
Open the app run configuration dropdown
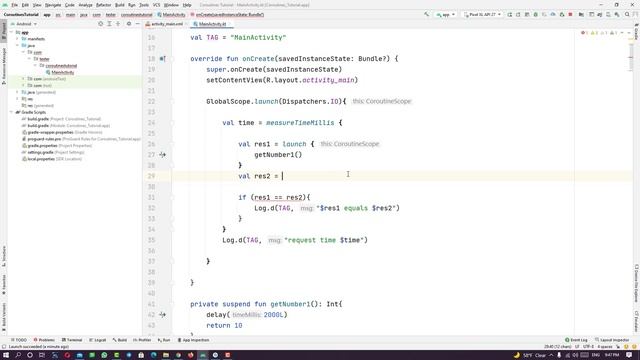pos(446,15)
